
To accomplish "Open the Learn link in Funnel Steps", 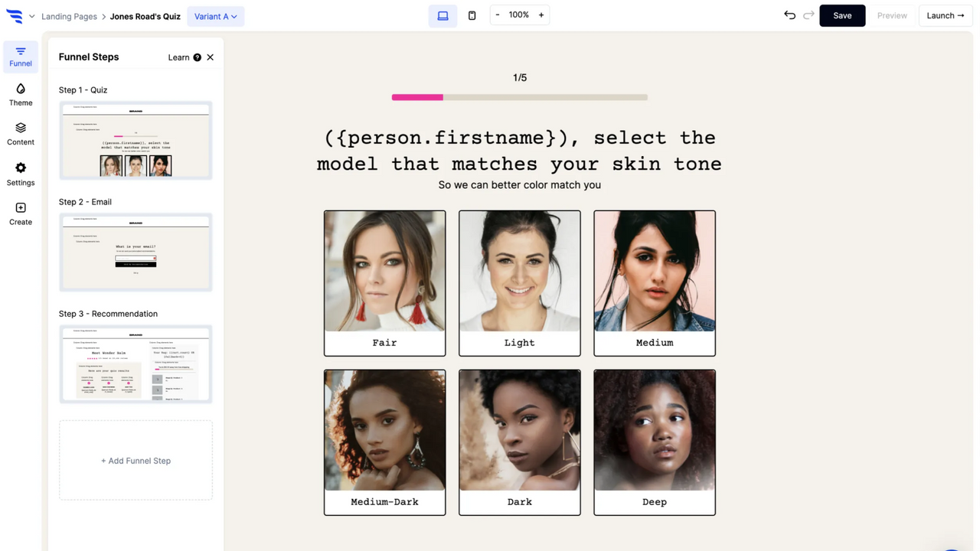I will pyautogui.click(x=178, y=57).
